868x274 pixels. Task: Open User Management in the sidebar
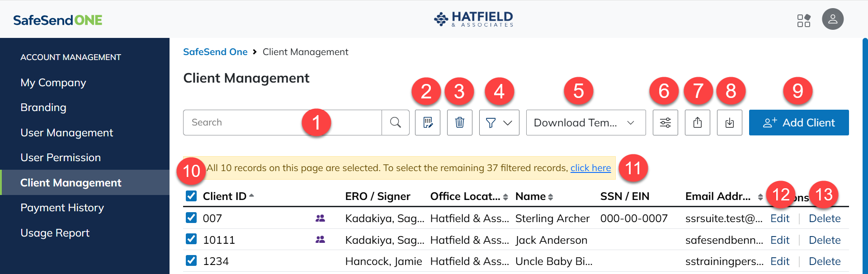click(x=66, y=133)
